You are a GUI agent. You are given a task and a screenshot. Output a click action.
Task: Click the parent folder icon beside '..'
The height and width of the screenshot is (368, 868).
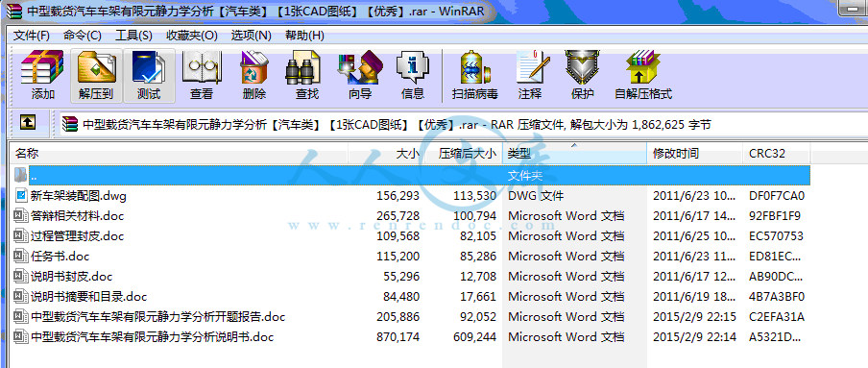(20, 175)
